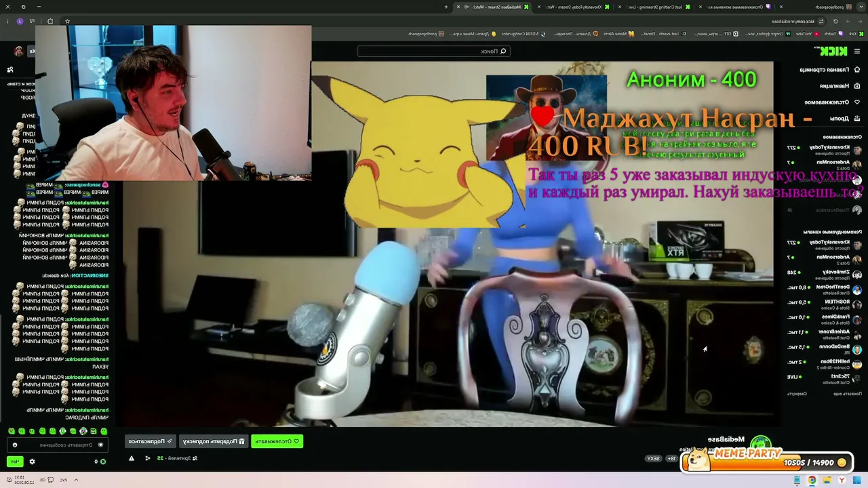Open recommended channel hellN1T3ban
868x488 pixels.
pyautogui.click(x=824, y=363)
